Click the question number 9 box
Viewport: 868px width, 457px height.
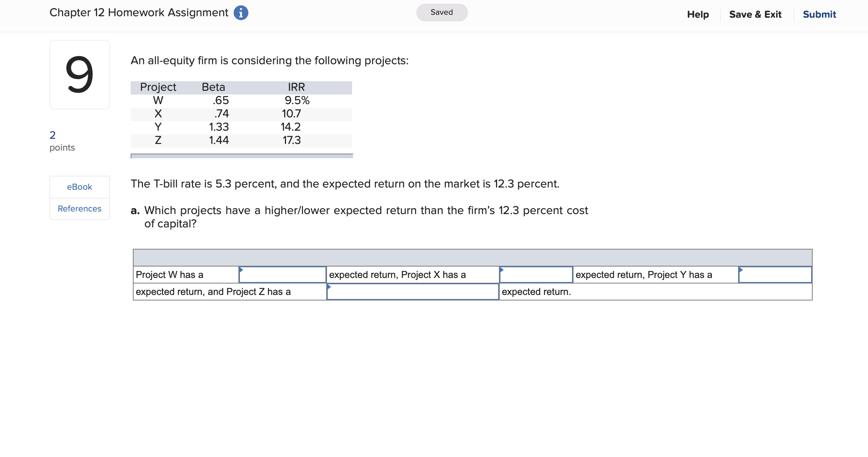[79, 74]
